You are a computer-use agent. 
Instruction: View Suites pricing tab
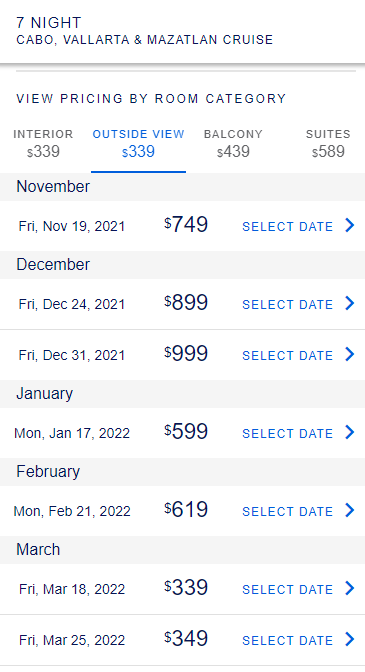[x=328, y=144]
